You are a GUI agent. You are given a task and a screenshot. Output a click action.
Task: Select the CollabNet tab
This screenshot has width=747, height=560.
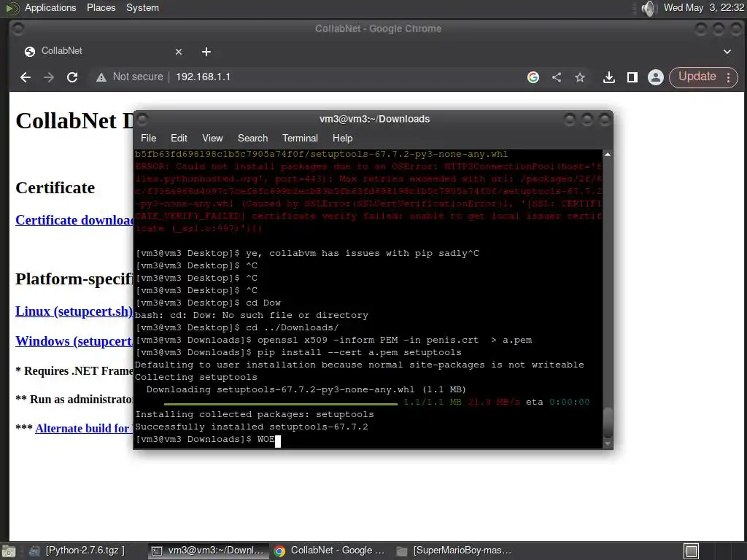102,51
